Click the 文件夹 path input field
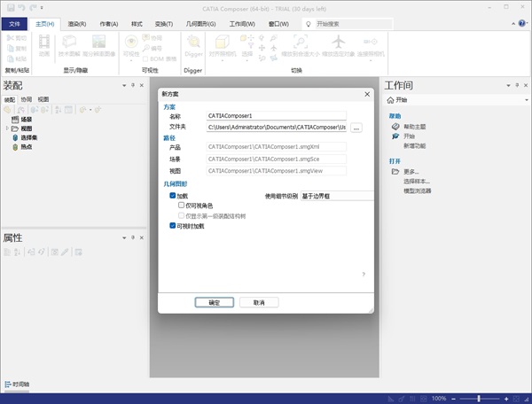The width and height of the screenshot is (532, 404). (x=276, y=128)
